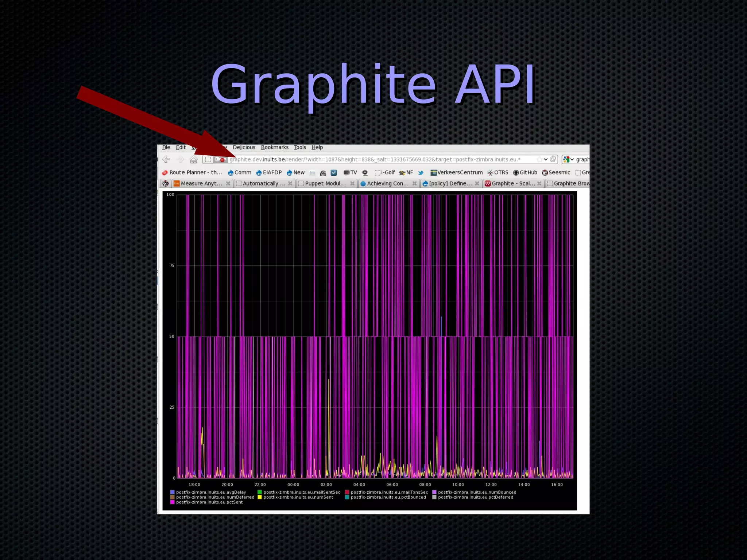747x560 pixels.
Task: Open the Seesmic bookmark
Action: tap(556, 172)
